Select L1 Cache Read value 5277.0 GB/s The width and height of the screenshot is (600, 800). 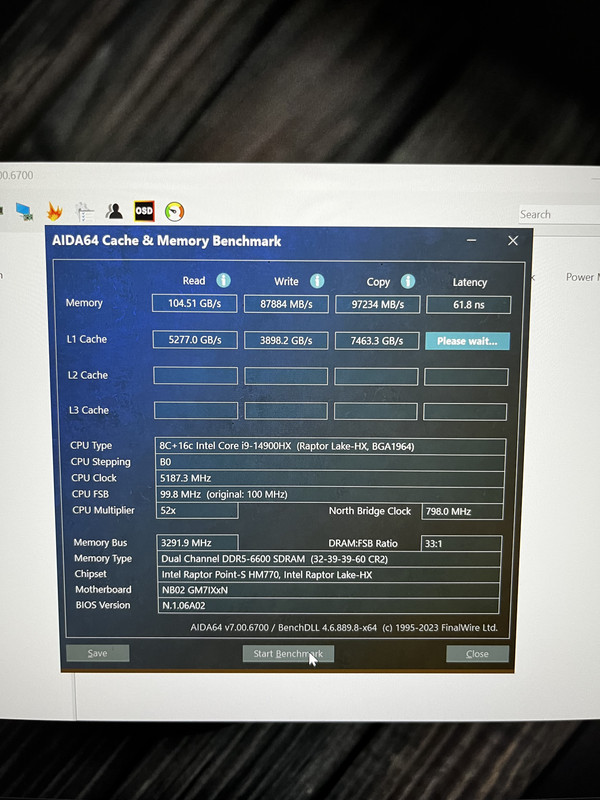coord(195,339)
